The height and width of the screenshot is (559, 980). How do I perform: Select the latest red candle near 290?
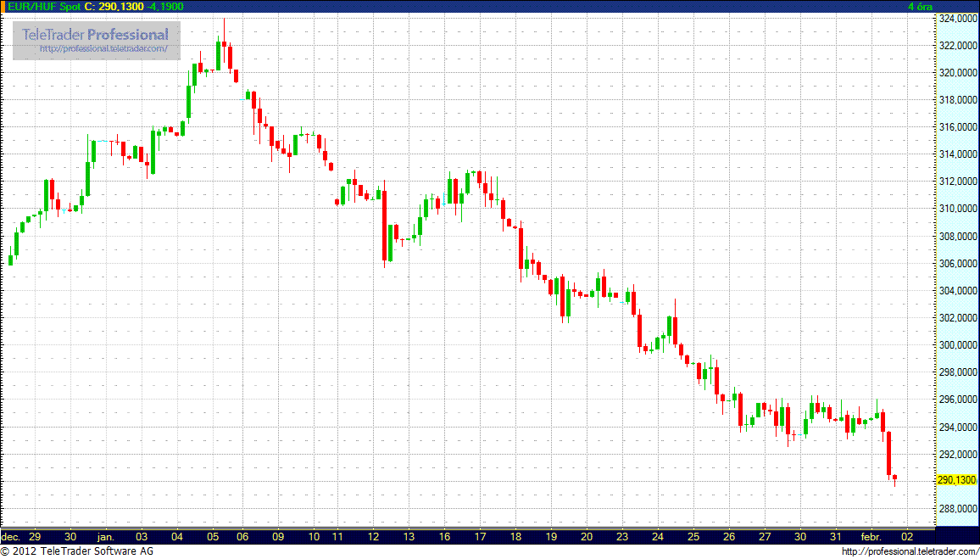pyautogui.click(x=894, y=478)
